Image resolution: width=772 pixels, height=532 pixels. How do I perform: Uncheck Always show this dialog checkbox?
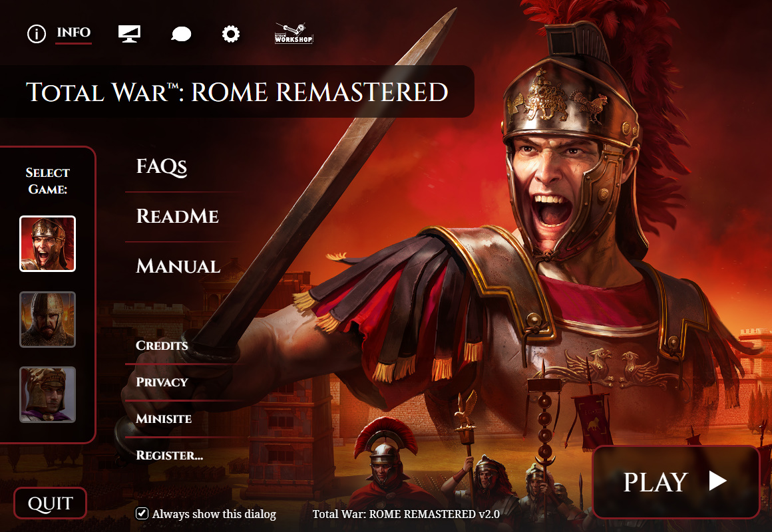(142, 513)
